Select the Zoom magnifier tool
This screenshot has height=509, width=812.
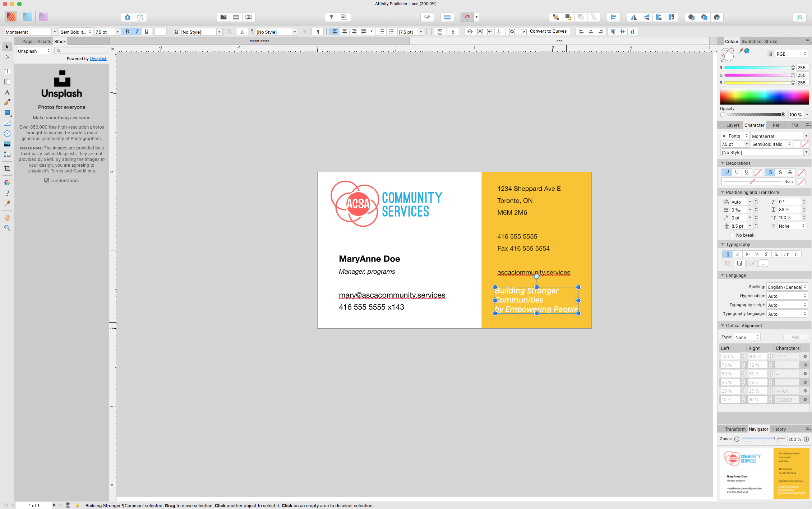(7, 228)
